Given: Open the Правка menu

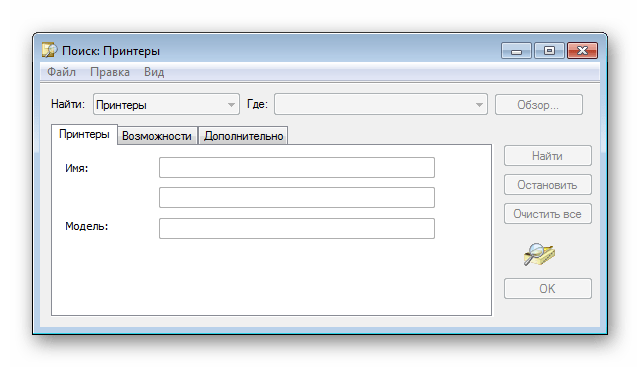Looking at the screenshot, I should (x=110, y=72).
